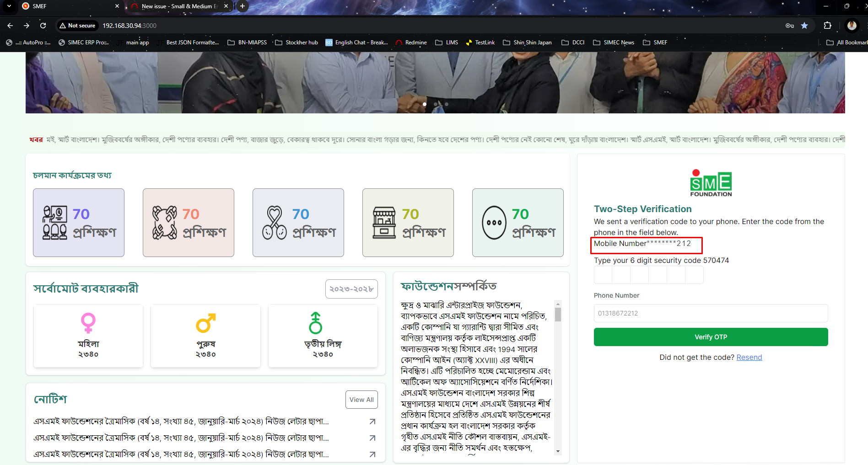
Task: Open the LIMS bookmark folder
Action: point(447,43)
